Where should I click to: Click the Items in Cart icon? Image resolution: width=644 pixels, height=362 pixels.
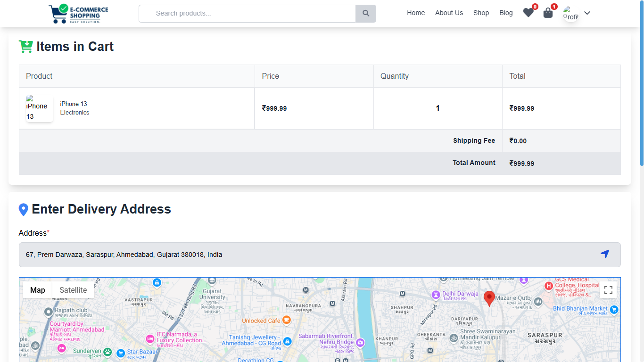25,46
